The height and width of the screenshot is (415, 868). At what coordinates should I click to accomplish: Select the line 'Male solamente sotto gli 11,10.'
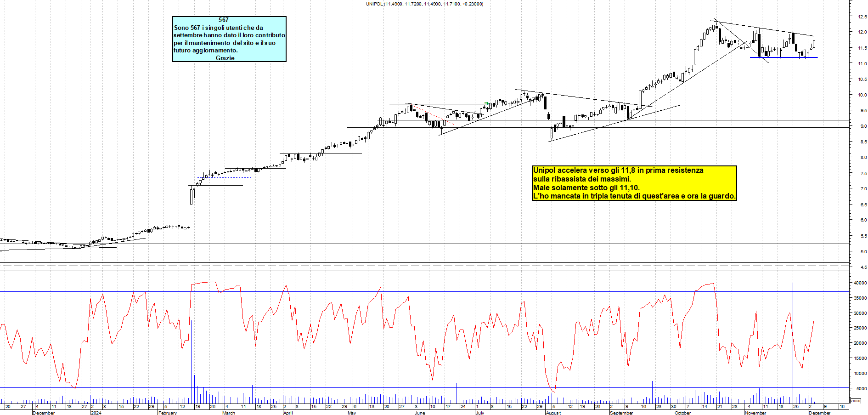[x=586, y=188]
